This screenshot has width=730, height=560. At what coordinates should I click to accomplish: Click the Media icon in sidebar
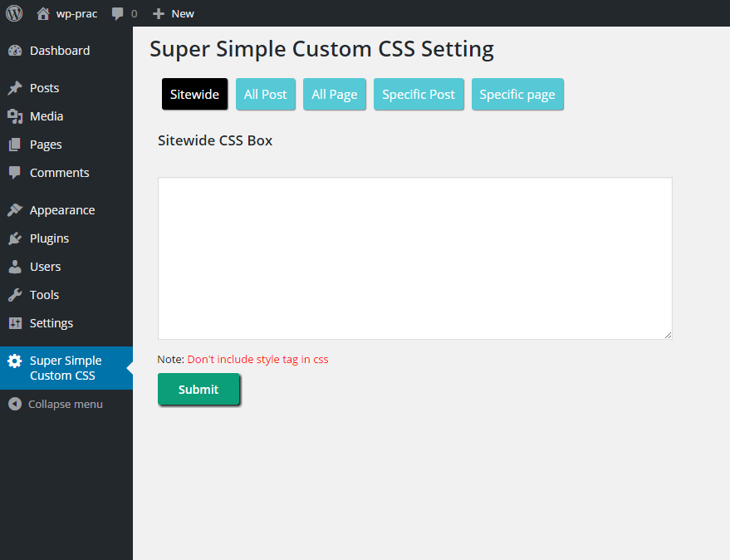pos(15,116)
